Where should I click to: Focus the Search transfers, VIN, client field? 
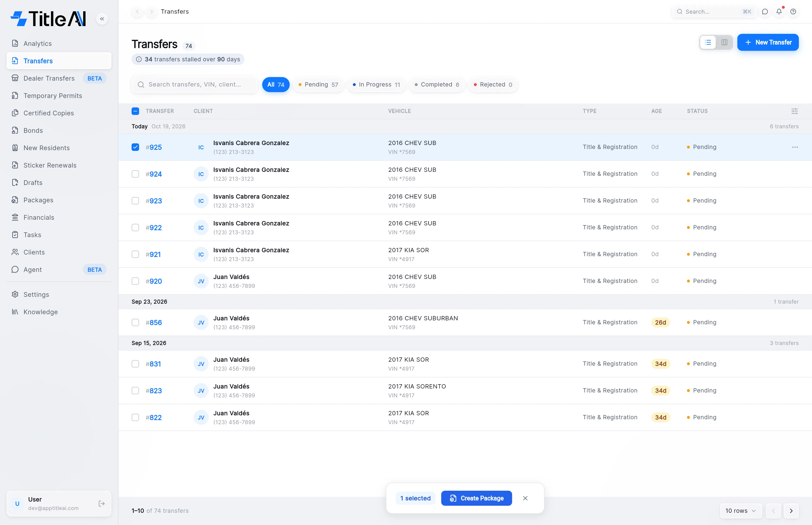195,85
